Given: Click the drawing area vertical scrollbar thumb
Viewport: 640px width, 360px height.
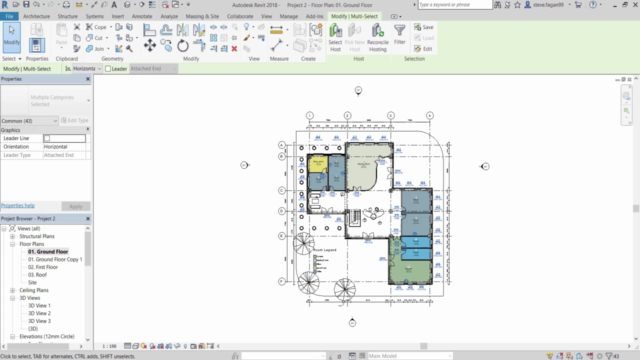Looking at the screenshot, I should (x=636, y=208).
